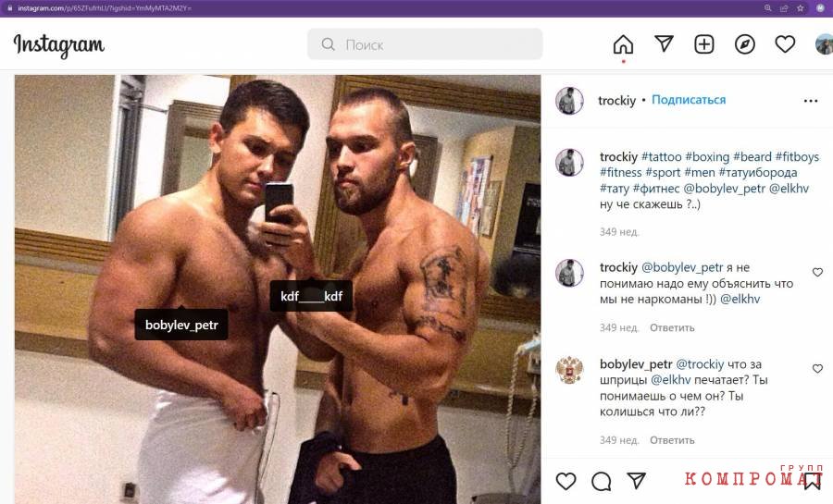Reply to bobylev_petr comment via Ответить
The height and width of the screenshot is (504, 833).
[672, 440]
